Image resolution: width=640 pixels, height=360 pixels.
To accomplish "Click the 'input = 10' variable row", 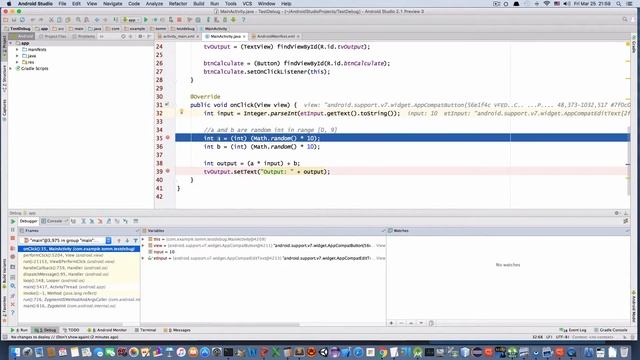I will click(263, 252).
